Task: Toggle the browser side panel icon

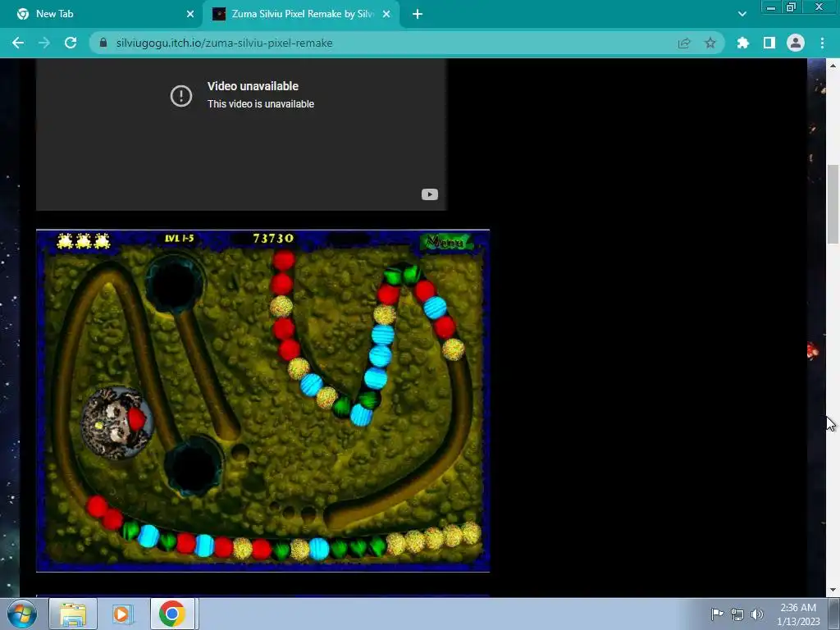Action: pos(769,43)
